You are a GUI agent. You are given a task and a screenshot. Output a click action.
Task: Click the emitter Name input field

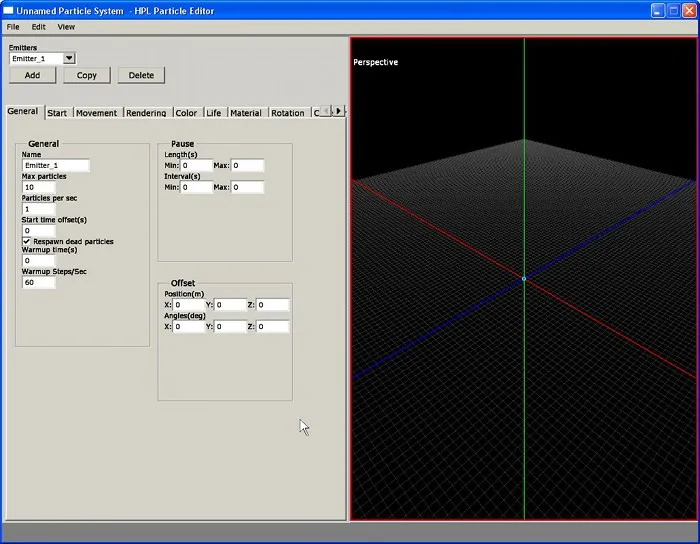click(55, 166)
